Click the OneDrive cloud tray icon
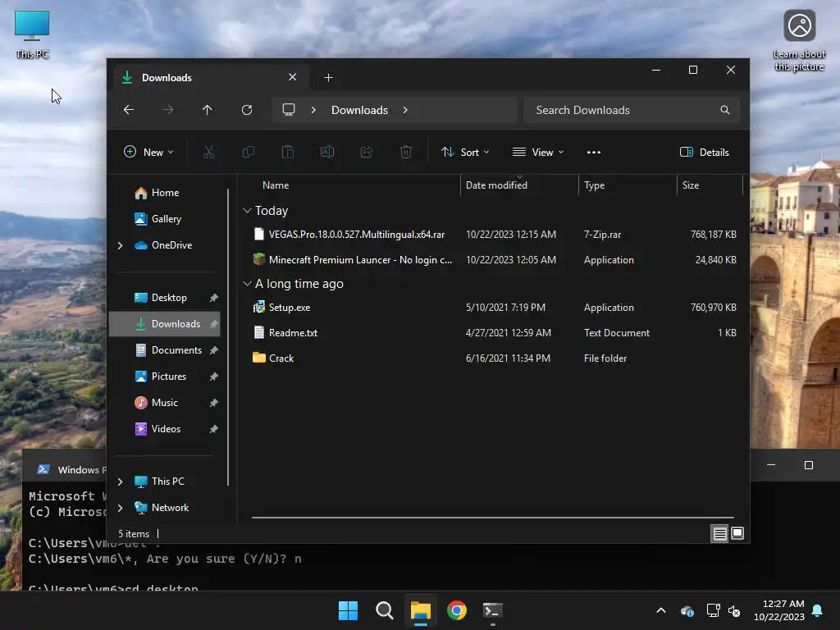Image resolution: width=840 pixels, height=630 pixels. (687, 610)
